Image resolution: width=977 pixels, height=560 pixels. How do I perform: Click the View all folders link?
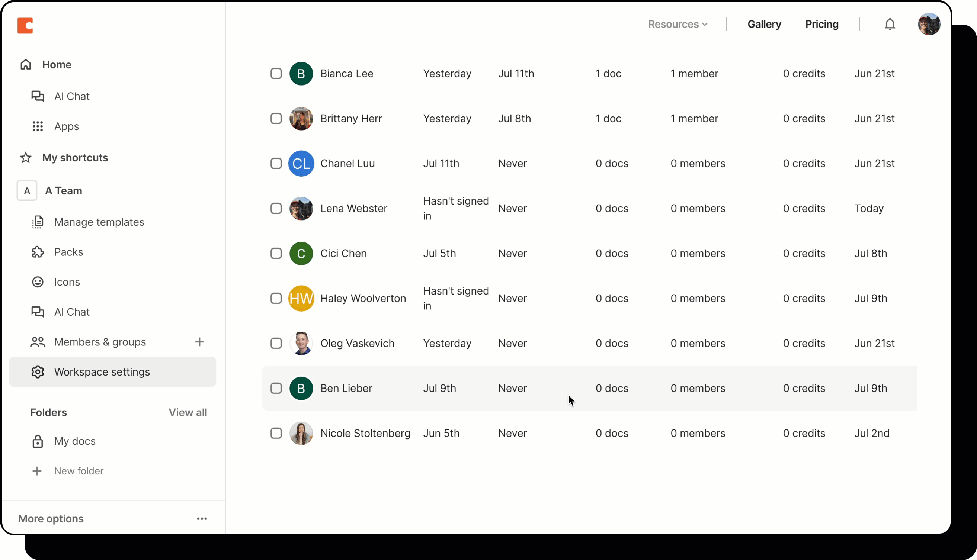(x=188, y=412)
